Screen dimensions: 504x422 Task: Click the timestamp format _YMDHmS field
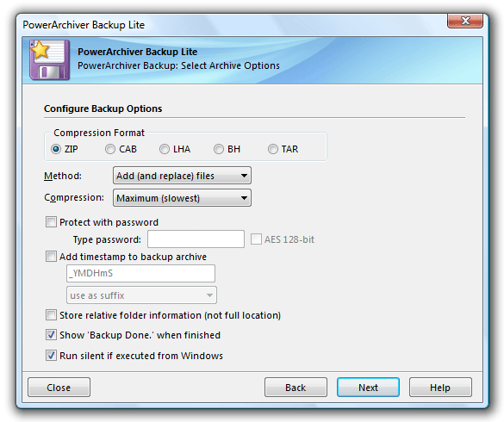pyautogui.click(x=140, y=273)
